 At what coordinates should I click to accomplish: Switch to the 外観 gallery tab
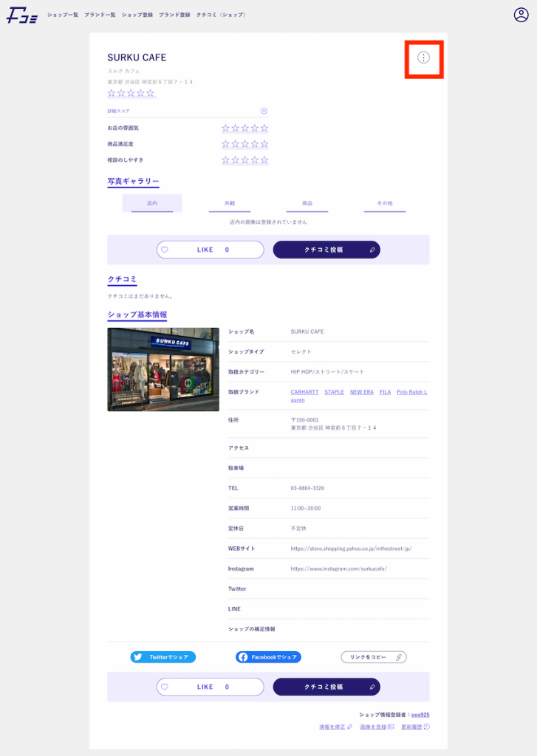[230, 203]
